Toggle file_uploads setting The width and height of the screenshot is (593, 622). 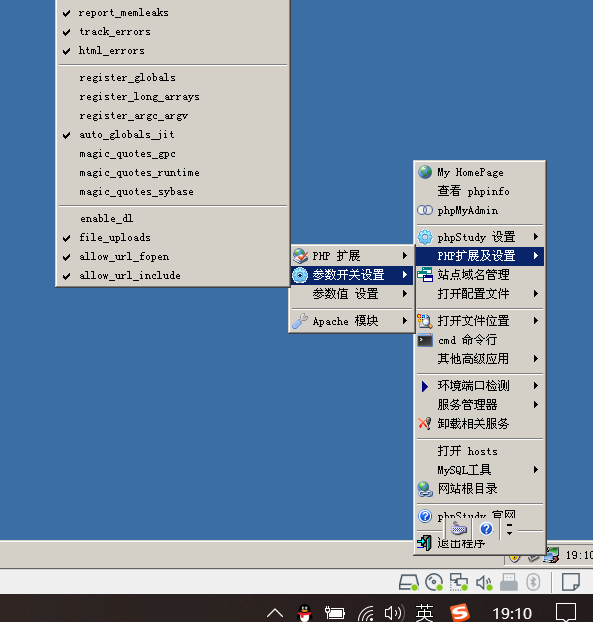[172, 238]
